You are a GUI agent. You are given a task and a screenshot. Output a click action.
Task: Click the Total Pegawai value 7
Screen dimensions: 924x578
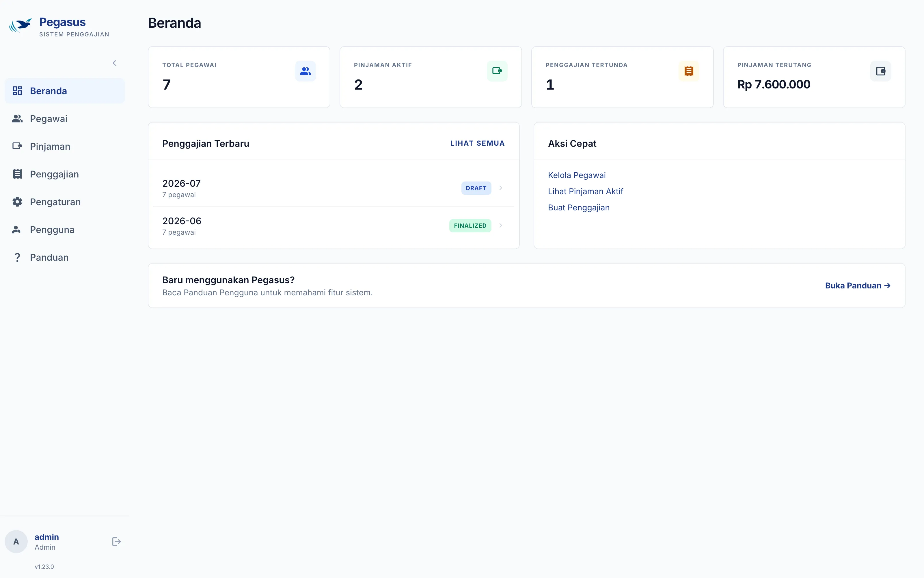click(167, 84)
